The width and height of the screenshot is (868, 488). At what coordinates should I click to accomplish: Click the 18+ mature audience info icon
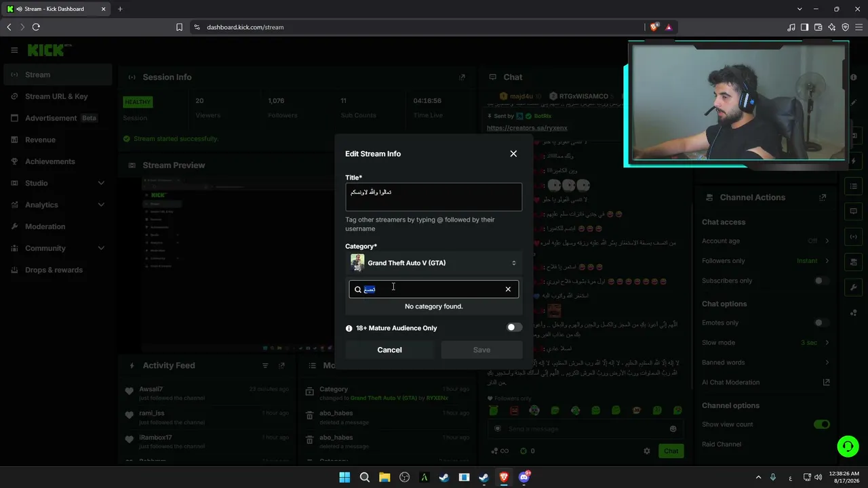(x=349, y=328)
